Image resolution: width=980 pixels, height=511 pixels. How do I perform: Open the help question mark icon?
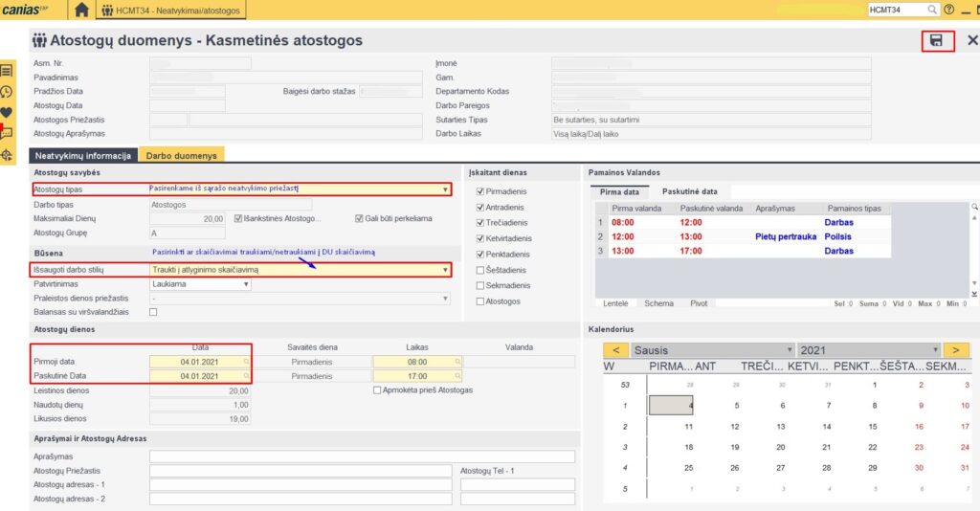pos(948,10)
